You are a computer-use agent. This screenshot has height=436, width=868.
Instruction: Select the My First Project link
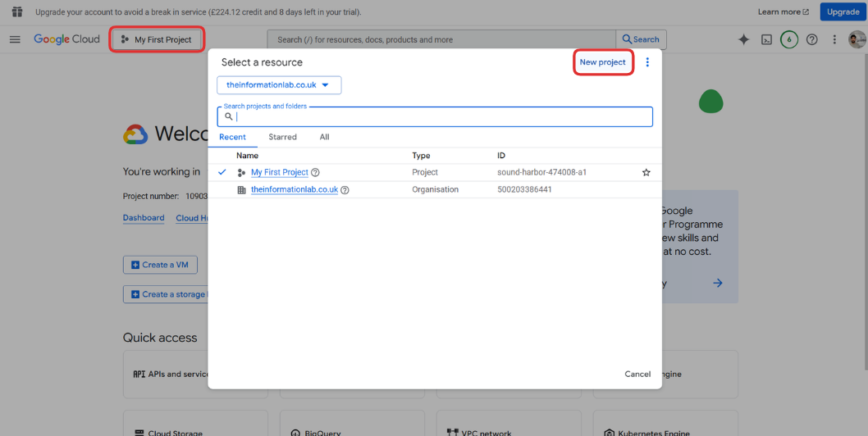tap(280, 173)
